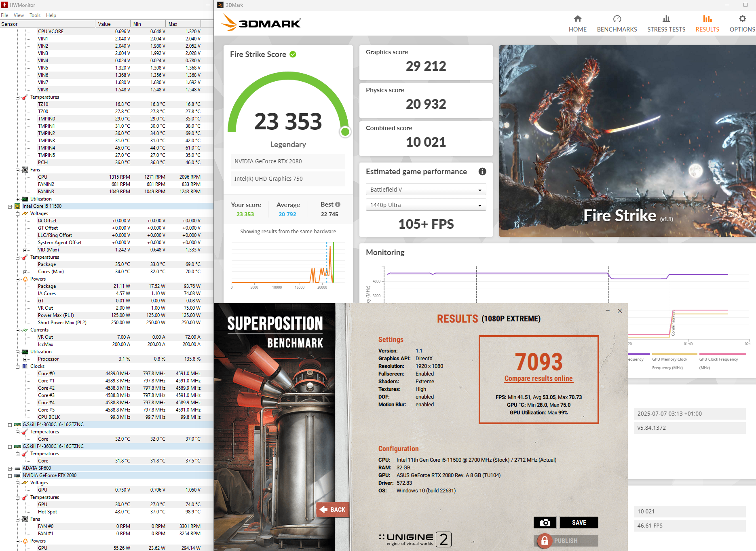This screenshot has height=551, width=756.
Task: Collapse the Clocks section under Intel Core i5
Action: click(x=17, y=366)
